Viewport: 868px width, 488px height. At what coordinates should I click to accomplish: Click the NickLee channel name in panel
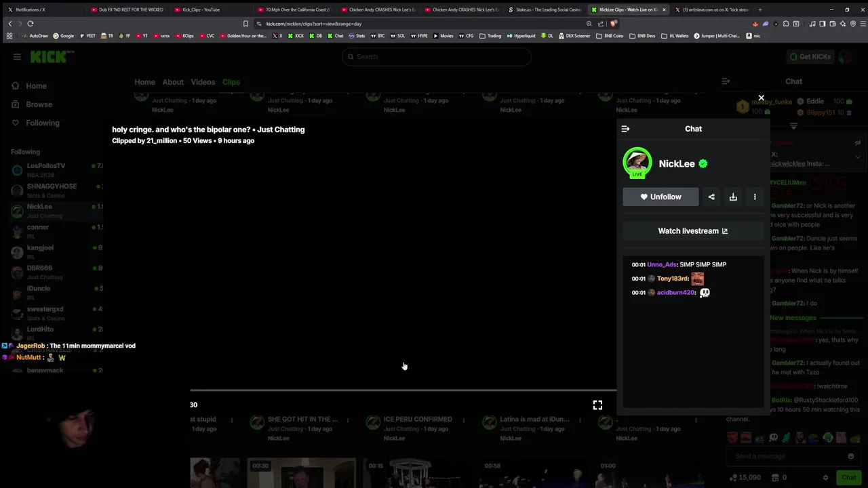pos(677,163)
